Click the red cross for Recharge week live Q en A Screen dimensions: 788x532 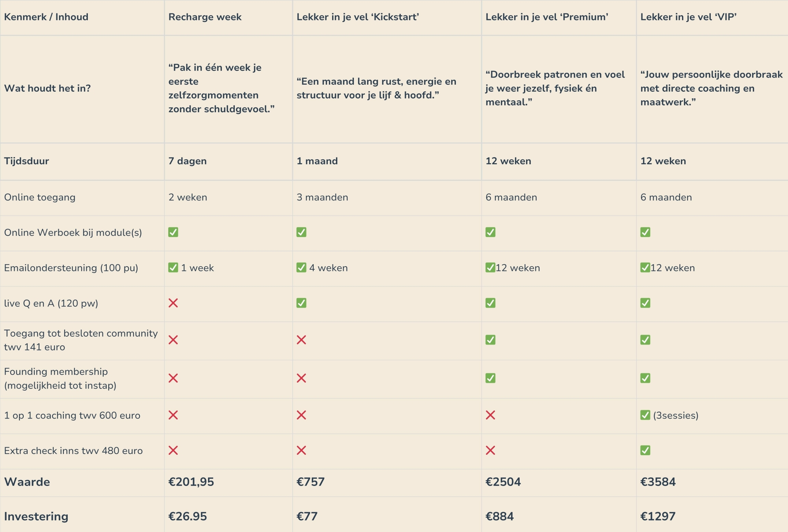point(173,303)
